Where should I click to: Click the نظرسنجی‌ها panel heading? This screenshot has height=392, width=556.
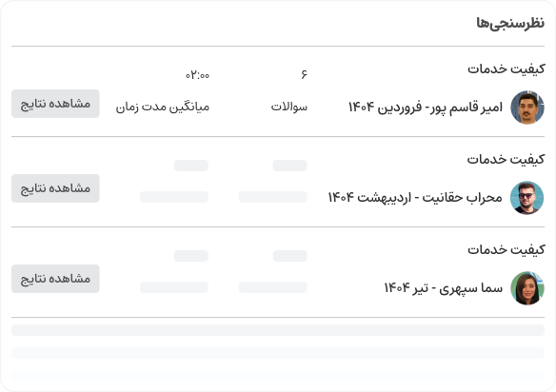click(x=510, y=23)
